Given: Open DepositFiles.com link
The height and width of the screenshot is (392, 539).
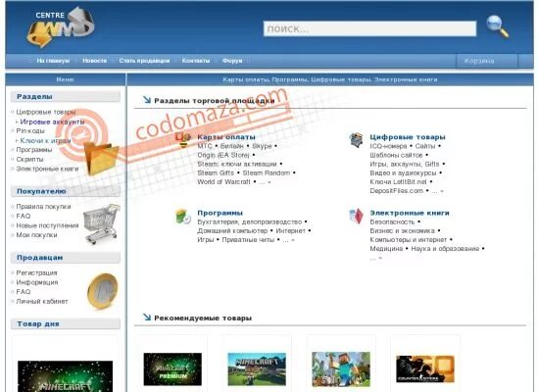Looking at the screenshot, I should pyautogui.click(x=396, y=191).
